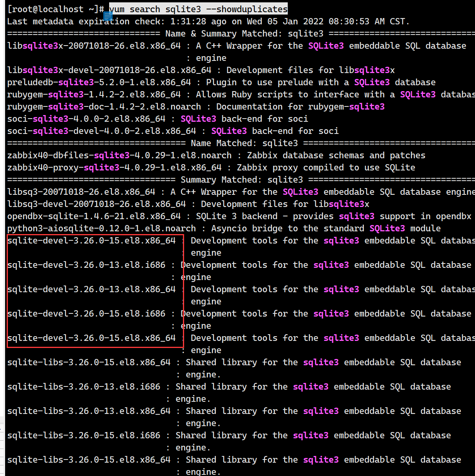Select package libsq3-20071018-26.el8.x86_64

point(81,192)
